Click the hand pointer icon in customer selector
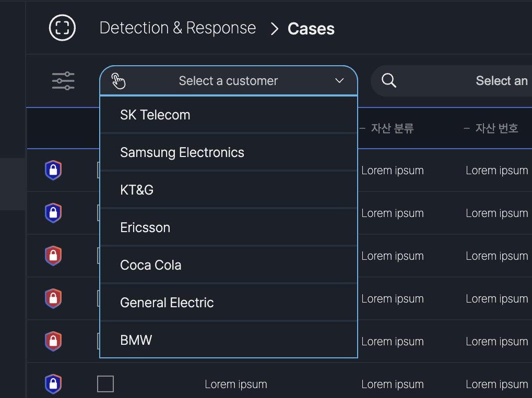 [x=119, y=81]
